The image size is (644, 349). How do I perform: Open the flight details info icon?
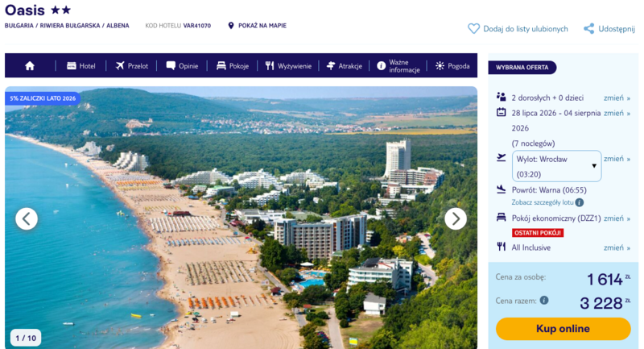tap(580, 202)
